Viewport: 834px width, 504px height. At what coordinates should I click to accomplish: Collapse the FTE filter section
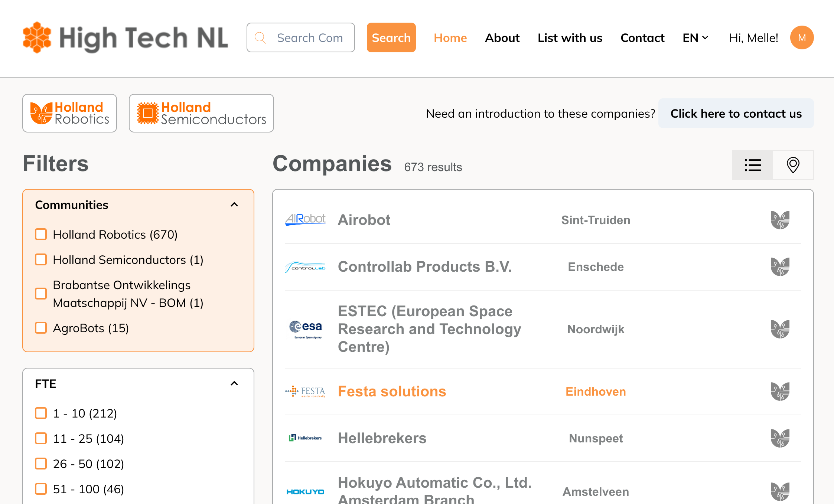pos(234,383)
